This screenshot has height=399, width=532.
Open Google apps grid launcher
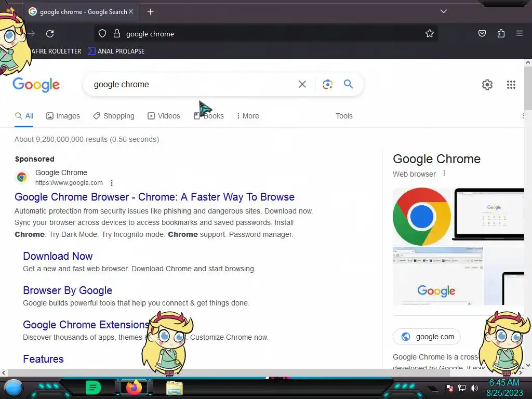(511, 85)
